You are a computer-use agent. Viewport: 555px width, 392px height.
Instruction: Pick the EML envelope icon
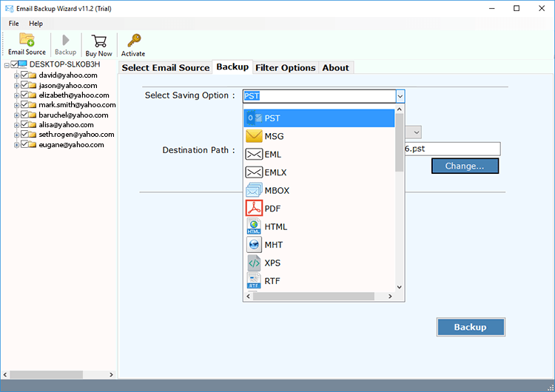tap(254, 155)
